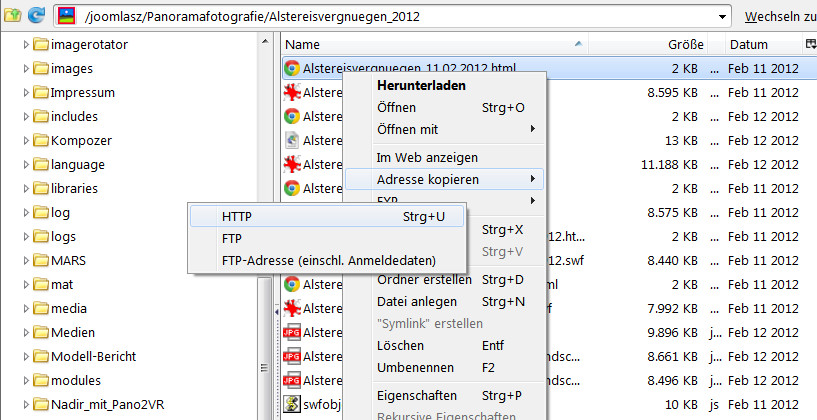The height and width of the screenshot is (420, 817).
Task: Click the Chrome icon of Alstereisvergnuegen_11.02.2012.html
Action: click(292, 69)
